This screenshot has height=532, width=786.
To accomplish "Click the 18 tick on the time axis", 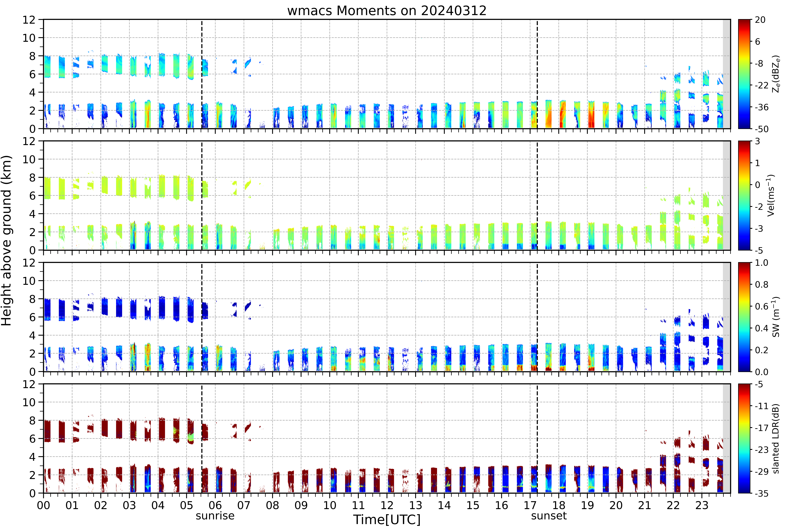I will (559, 505).
